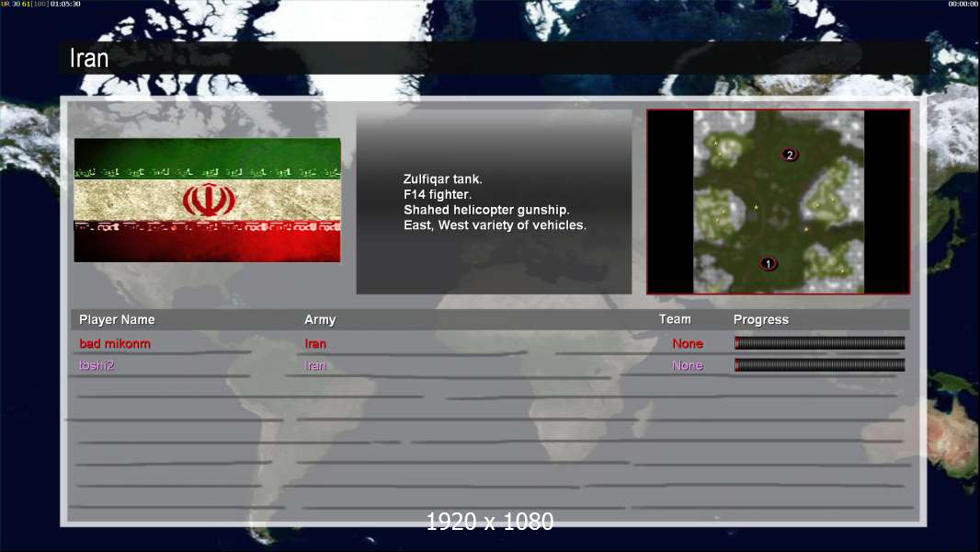This screenshot has height=552, width=980.
Task: Click the minimap preview thumbnail
Action: [778, 201]
